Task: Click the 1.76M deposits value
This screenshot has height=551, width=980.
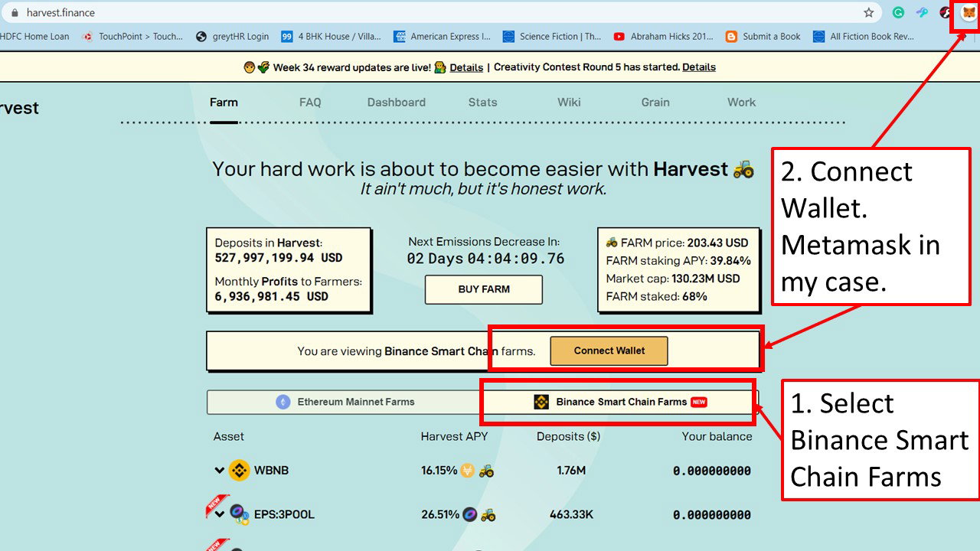Action: pos(571,471)
